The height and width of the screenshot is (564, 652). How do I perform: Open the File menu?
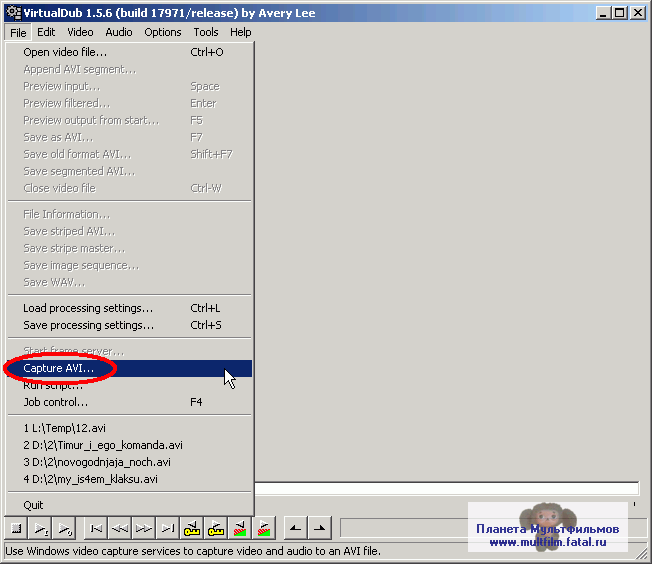[x=18, y=32]
